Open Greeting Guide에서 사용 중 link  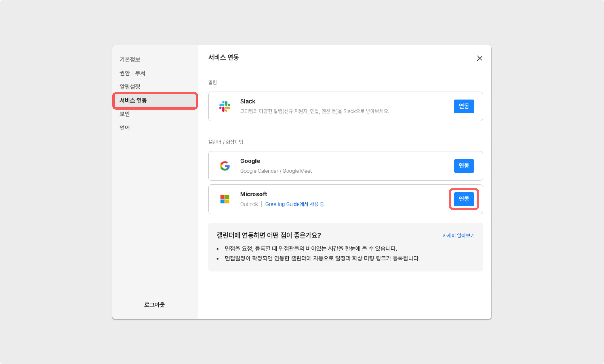click(294, 204)
